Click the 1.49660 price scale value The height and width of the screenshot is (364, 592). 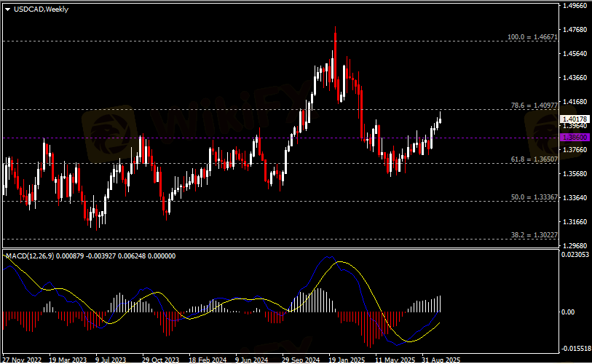[x=575, y=6]
